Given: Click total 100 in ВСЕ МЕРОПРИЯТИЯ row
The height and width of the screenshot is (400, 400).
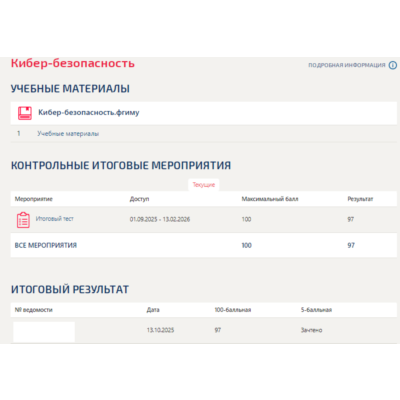Looking at the screenshot, I should pyautogui.click(x=247, y=245).
